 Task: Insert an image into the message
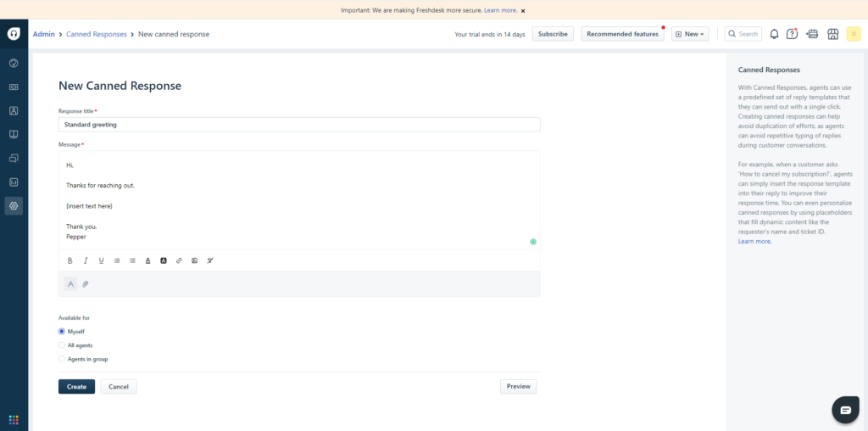194,260
